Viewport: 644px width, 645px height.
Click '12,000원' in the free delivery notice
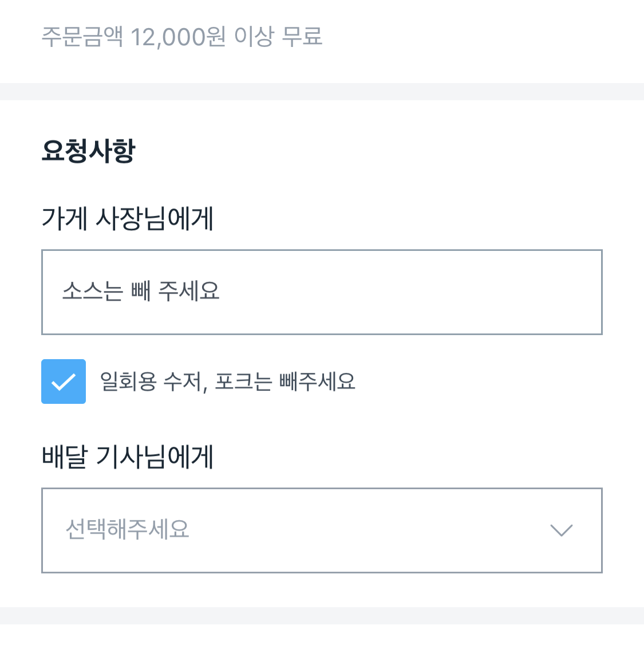(178, 37)
